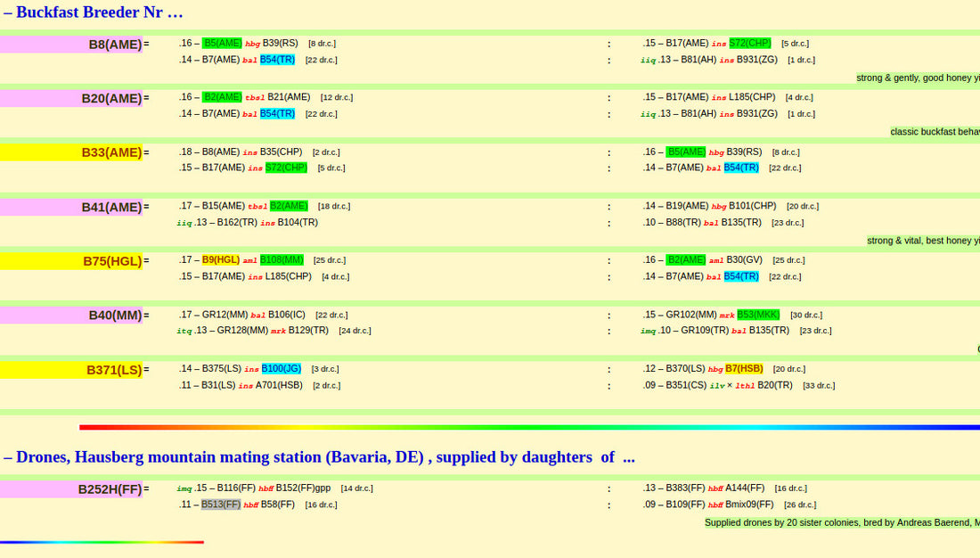Select the A701(HSB) ancestor entry
The image size is (980, 558).
(279, 385)
